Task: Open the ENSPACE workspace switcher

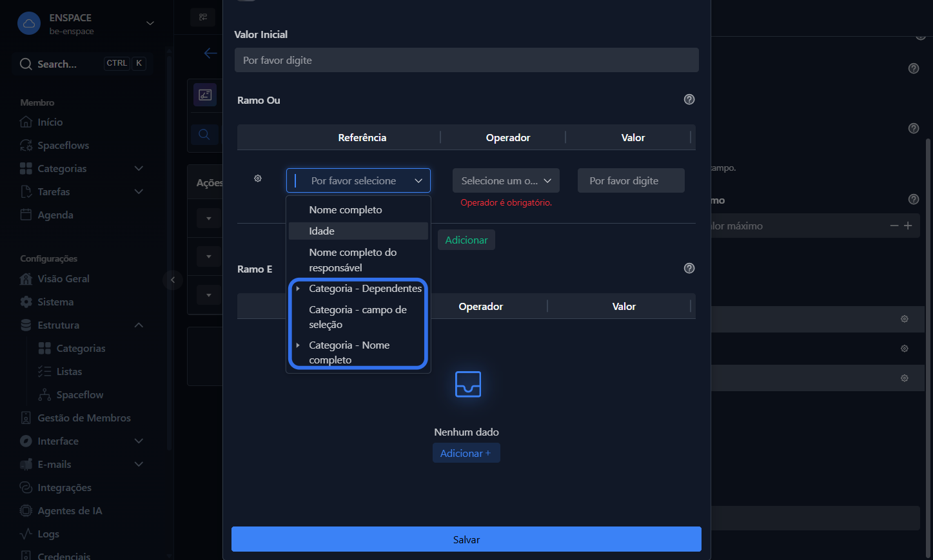Action: (86, 24)
